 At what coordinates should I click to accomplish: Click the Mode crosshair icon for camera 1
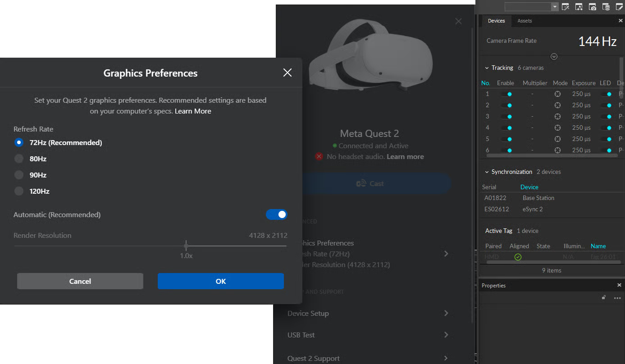557,94
